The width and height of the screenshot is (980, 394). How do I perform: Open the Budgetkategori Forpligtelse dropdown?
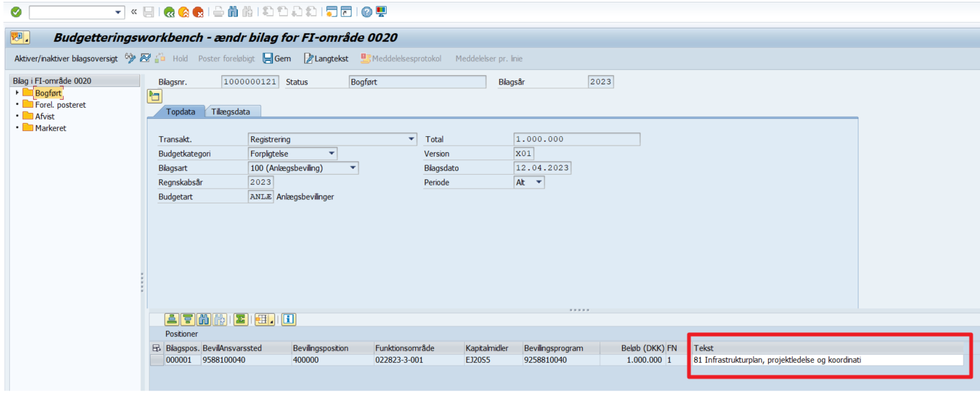point(332,154)
